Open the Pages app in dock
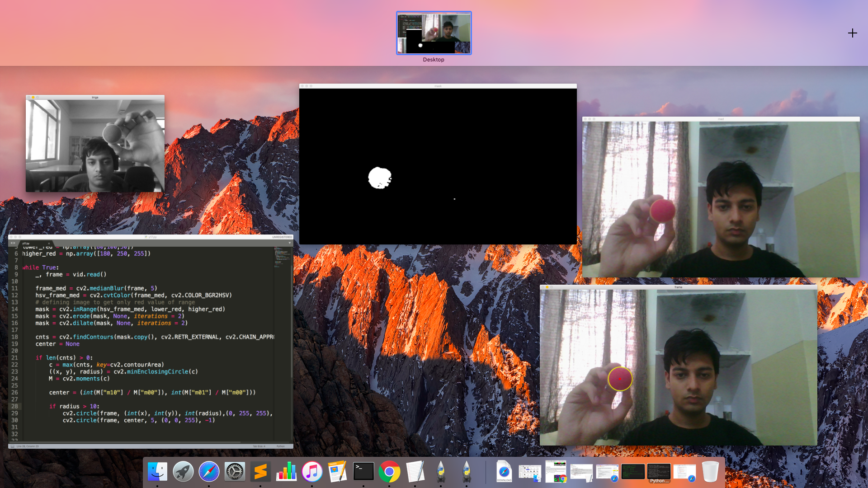The image size is (868, 488). click(338, 472)
